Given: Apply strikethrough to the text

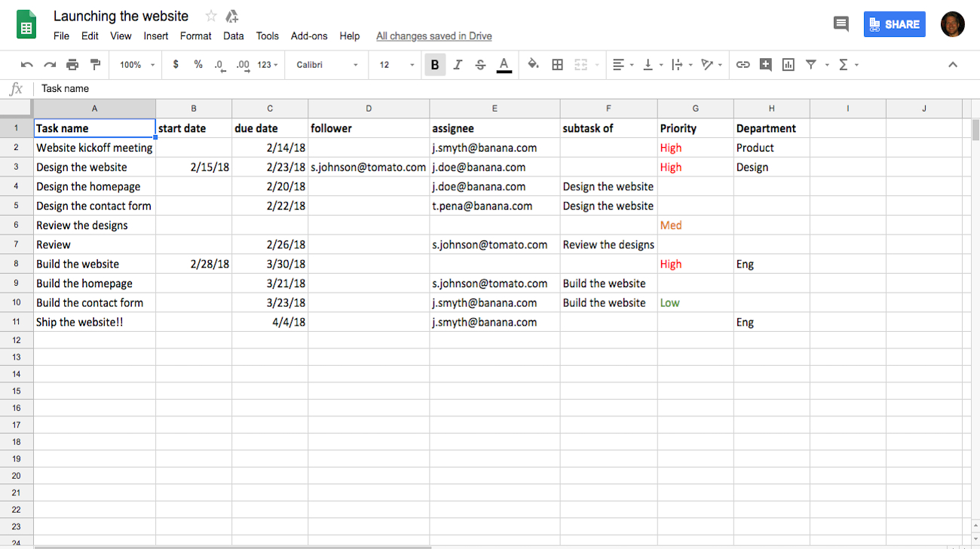Looking at the screenshot, I should pyautogui.click(x=480, y=64).
